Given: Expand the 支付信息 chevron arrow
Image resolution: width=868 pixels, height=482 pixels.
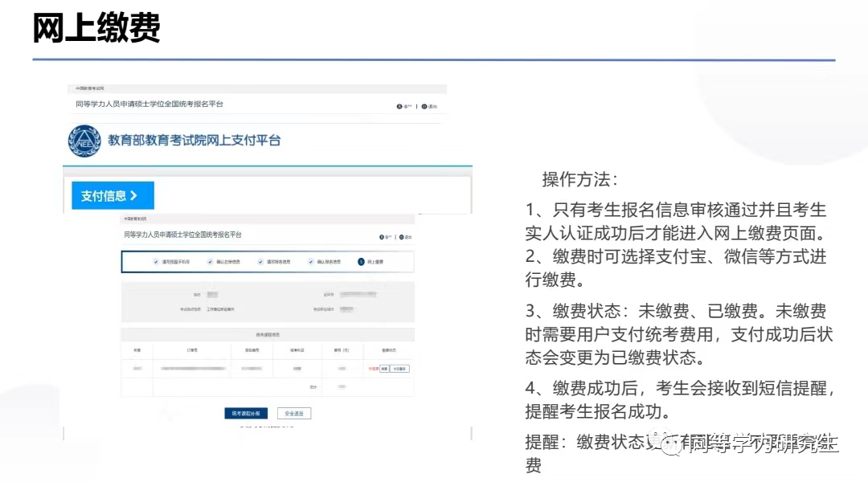Looking at the screenshot, I should 133,196.
